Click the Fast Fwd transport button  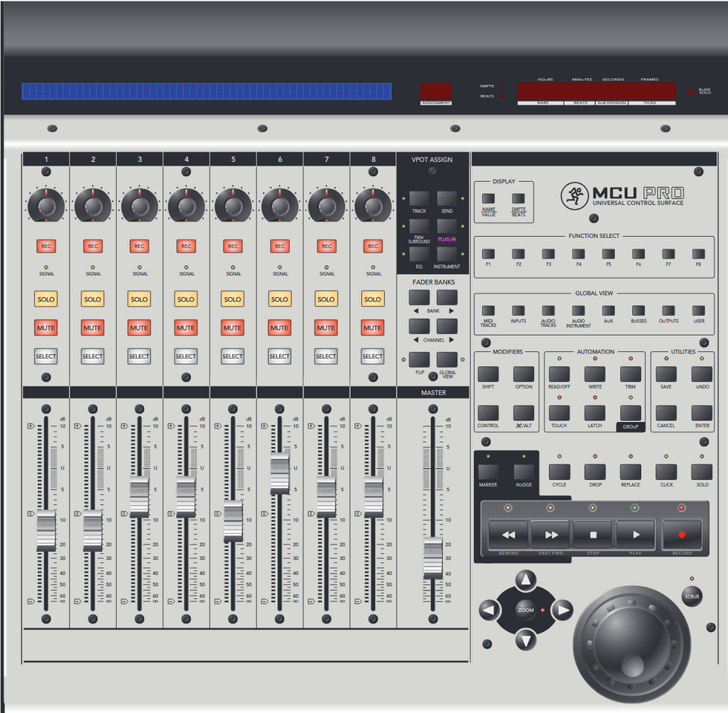click(550, 535)
